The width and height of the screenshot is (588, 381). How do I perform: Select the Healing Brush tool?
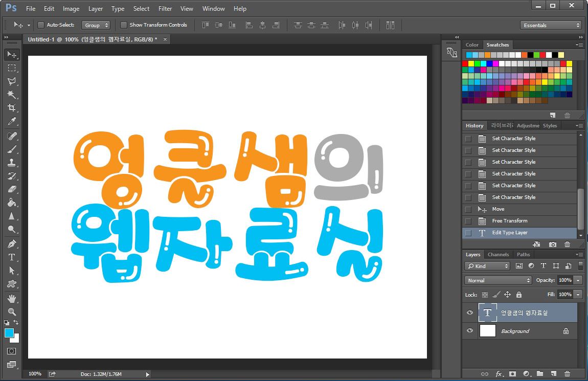point(12,136)
